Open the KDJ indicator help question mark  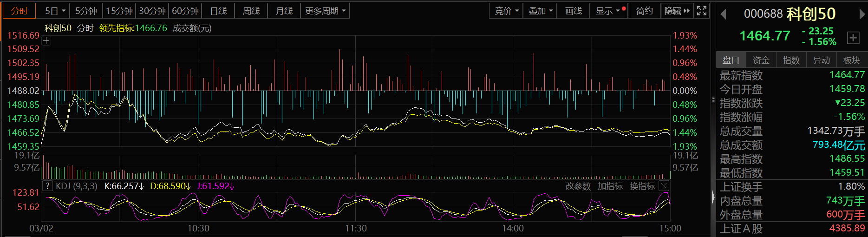click(x=47, y=186)
